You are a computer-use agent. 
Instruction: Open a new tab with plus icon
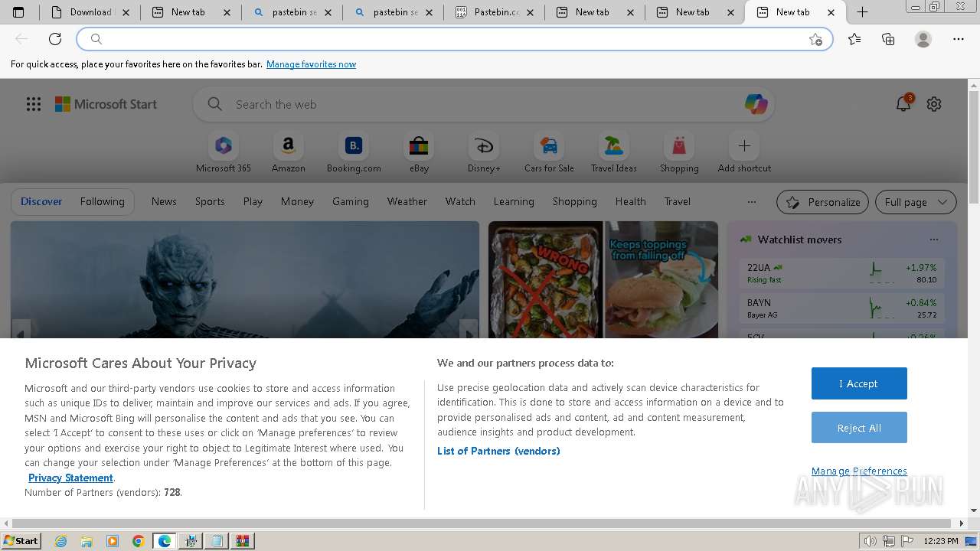coord(862,12)
